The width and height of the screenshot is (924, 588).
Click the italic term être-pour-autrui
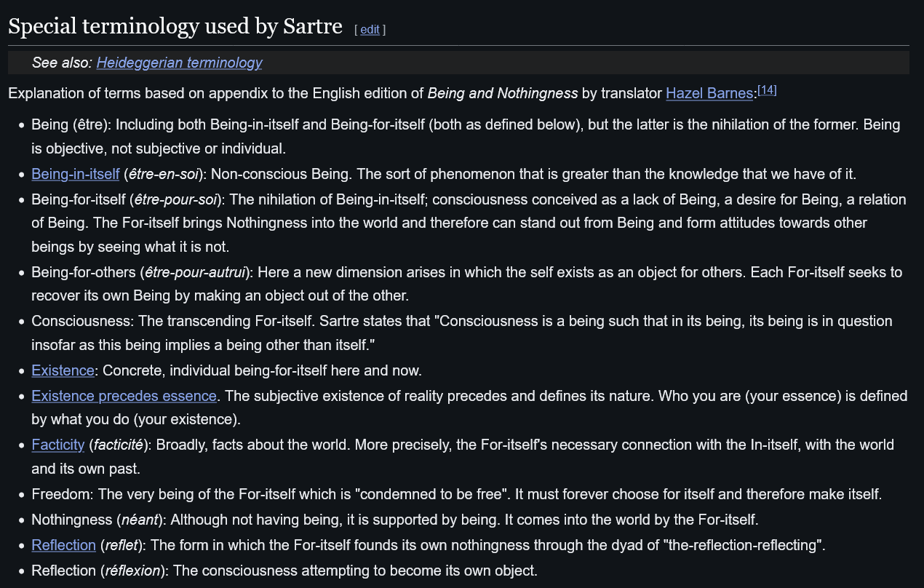coord(196,272)
